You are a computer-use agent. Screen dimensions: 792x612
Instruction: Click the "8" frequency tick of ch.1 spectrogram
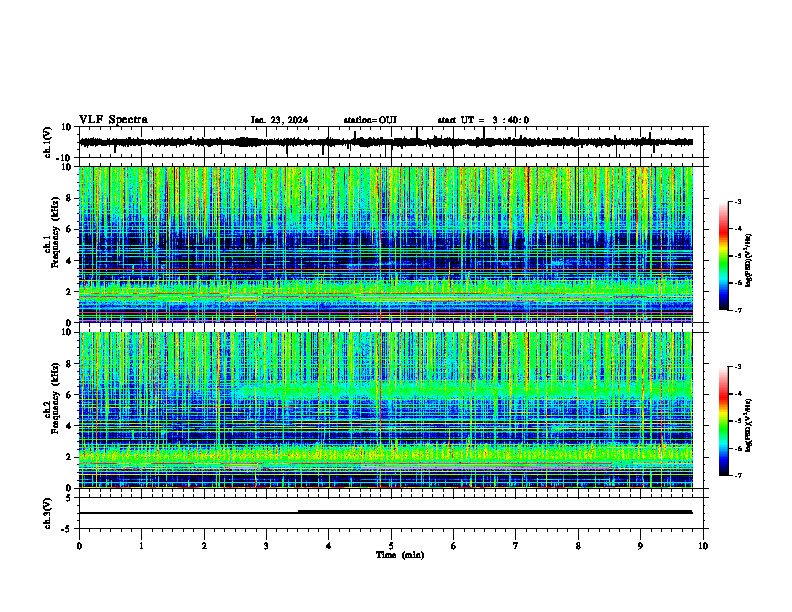69,198
